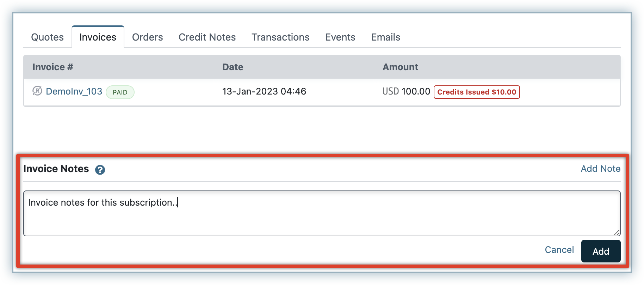644x285 pixels.
Task: Click the Date column header
Action: click(x=233, y=67)
